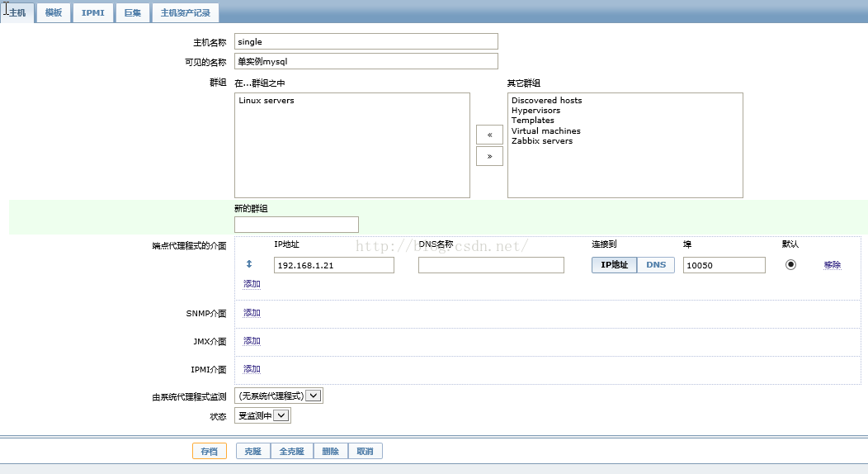Click 添加 for SNMP介面
The height and width of the screenshot is (474, 868).
tap(252, 312)
